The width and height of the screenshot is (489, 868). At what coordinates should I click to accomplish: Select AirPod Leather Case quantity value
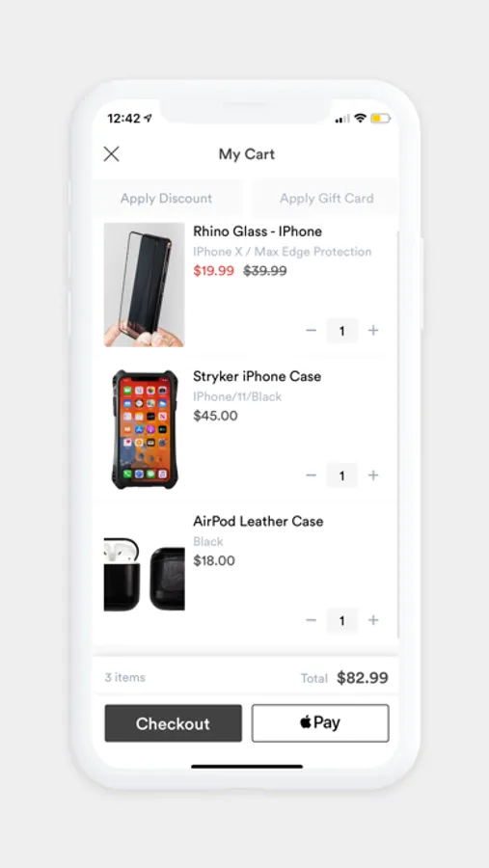coord(341,620)
